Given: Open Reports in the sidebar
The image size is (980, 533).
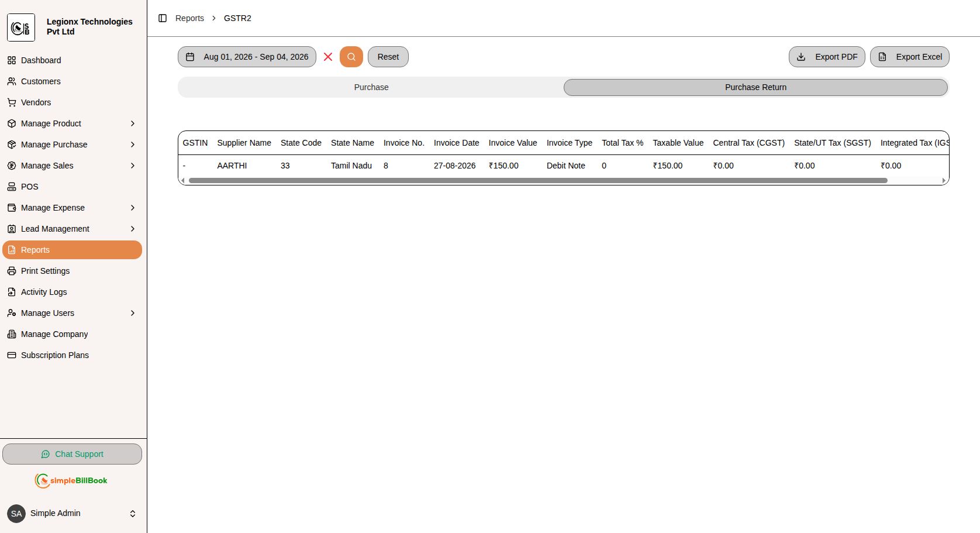Looking at the screenshot, I should [72, 250].
